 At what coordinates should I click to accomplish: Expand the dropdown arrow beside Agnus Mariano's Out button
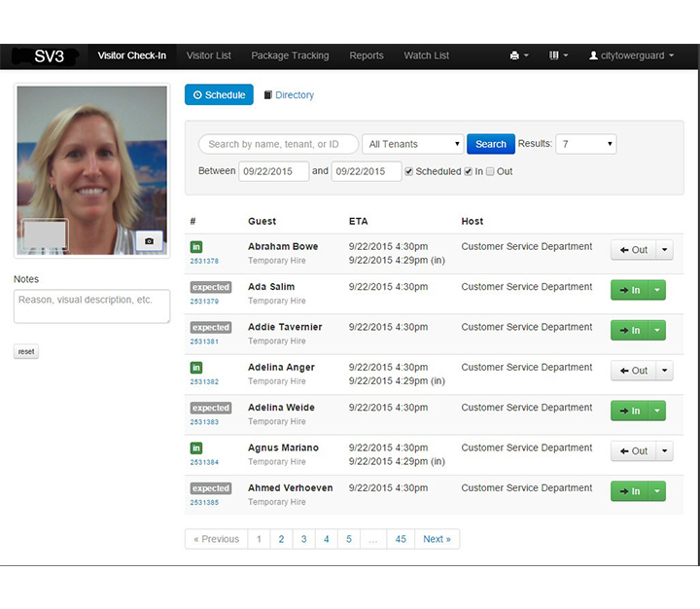[x=664, y=450]
